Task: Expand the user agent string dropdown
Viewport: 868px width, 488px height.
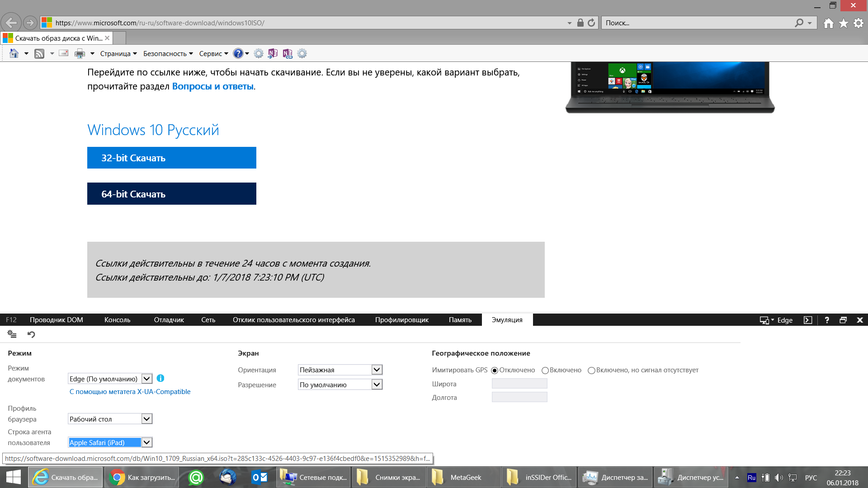Action: point(147,443)
